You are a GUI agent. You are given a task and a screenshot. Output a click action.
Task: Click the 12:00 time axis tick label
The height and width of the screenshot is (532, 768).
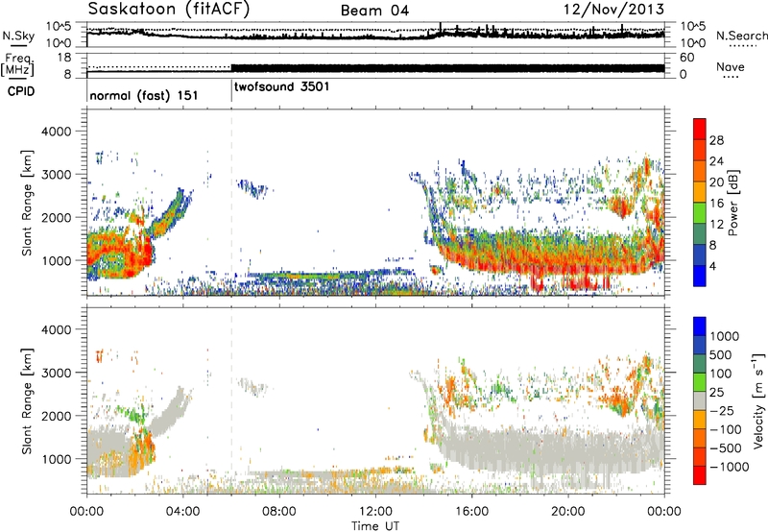(375, 512)
